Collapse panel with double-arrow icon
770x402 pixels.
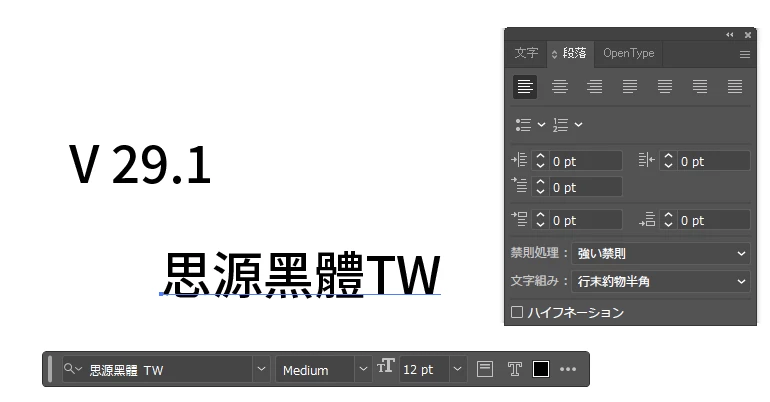point(730,35)
